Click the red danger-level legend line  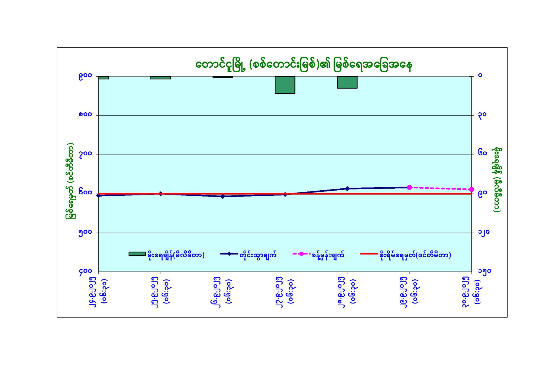pos(369,254)
